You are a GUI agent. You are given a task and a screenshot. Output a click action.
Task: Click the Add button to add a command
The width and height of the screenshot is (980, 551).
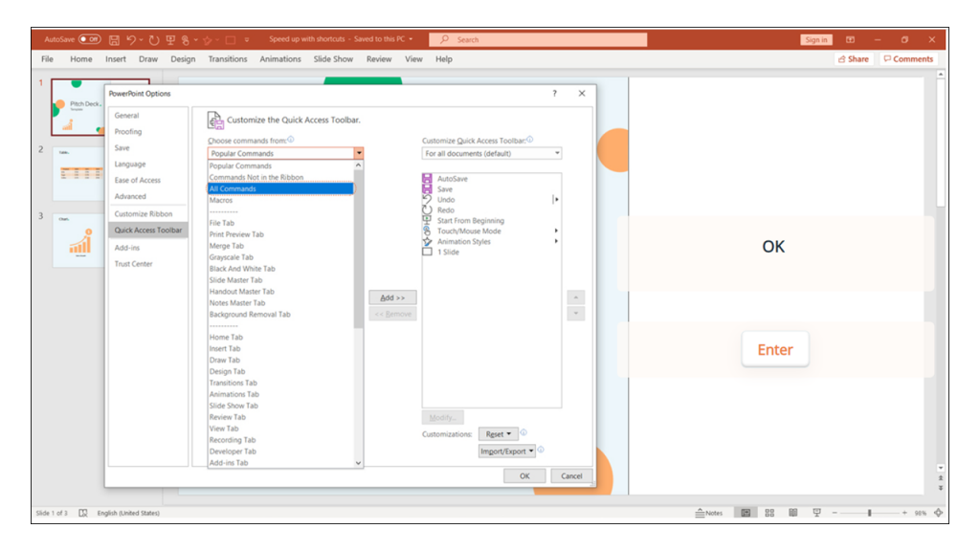click(x=391, y=297)
